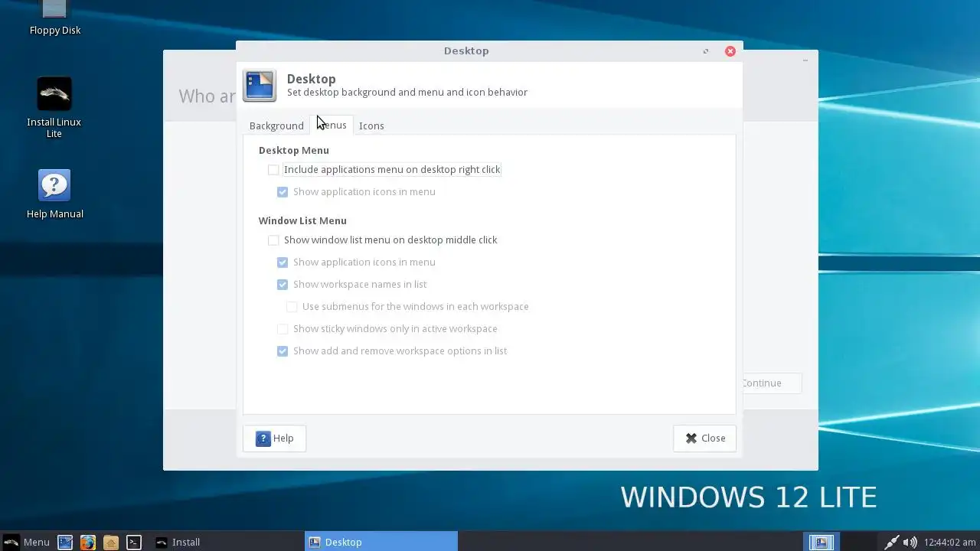
Task: Click the workspace switcher in the panel
Action: coord(821,542)
